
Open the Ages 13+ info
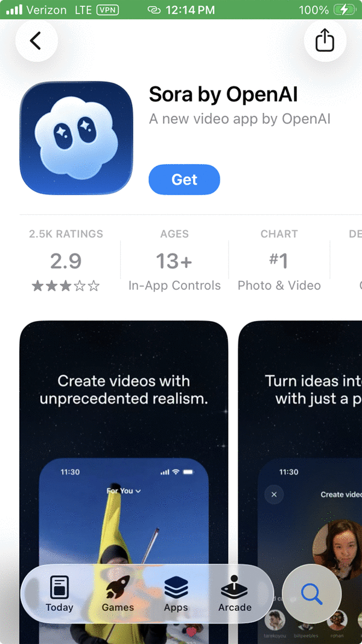click(x=174, y=261)
